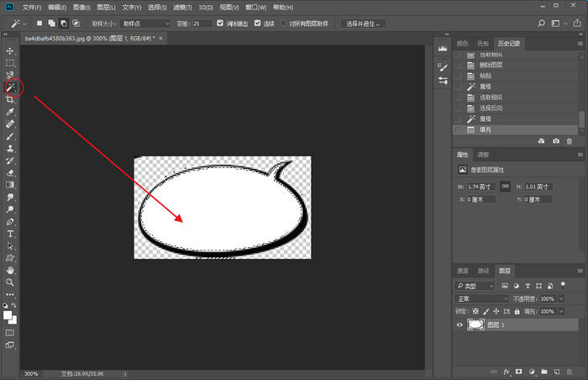Hide 图层 1 using the eye icon

pos(459,325)
